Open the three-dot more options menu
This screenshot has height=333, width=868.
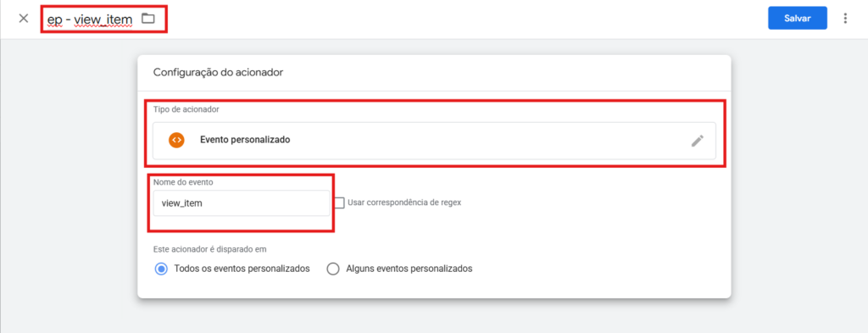point(845,19)
